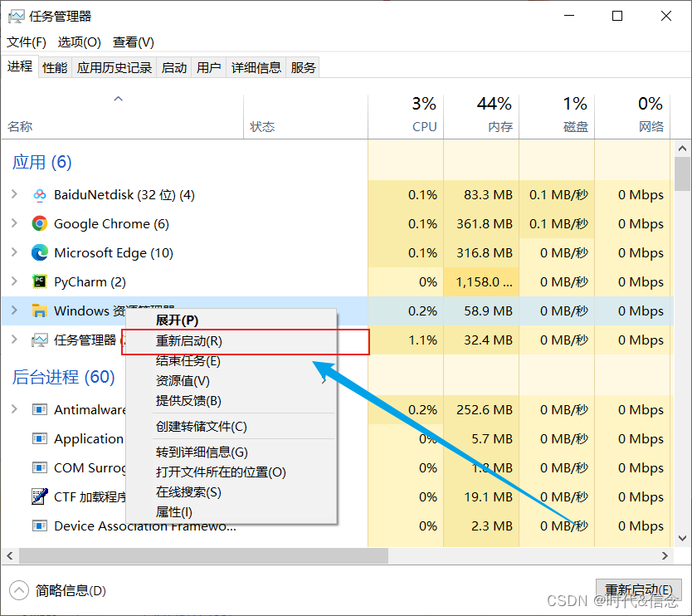This screenshot has width=692, height=616.
Task: Click the Antimalware process icon
Action: point(39,409)
